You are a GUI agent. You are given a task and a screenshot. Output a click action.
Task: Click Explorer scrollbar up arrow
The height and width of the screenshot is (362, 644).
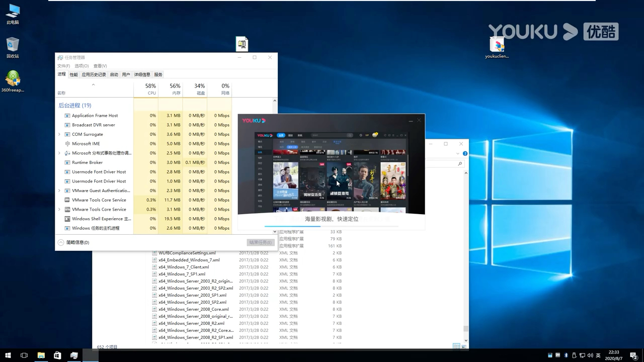(x=465, y=173)
